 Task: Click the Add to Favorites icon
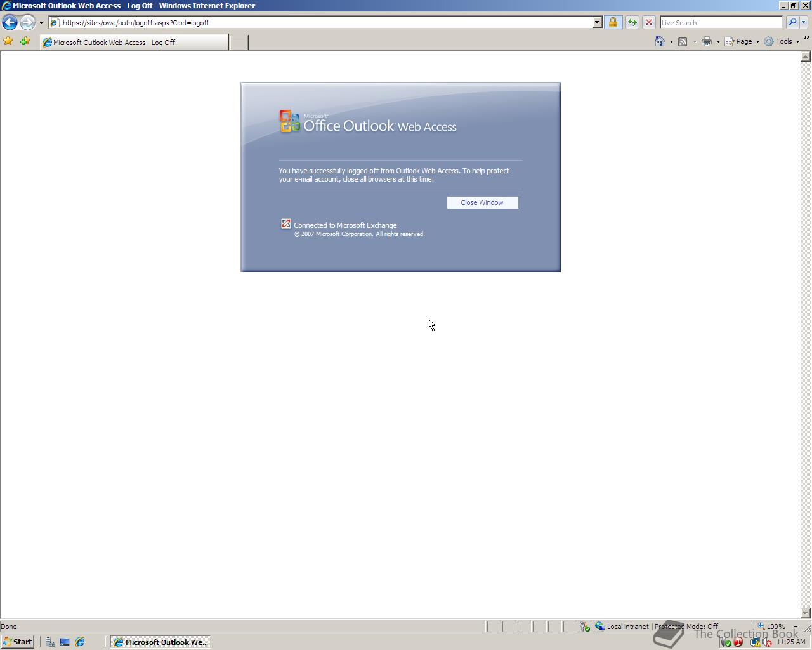25,41
